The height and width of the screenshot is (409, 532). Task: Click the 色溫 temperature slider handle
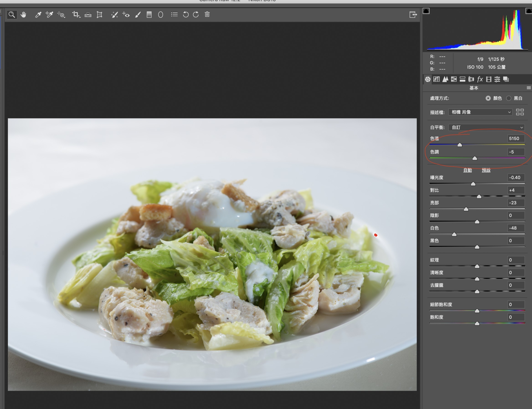(460, 145)
